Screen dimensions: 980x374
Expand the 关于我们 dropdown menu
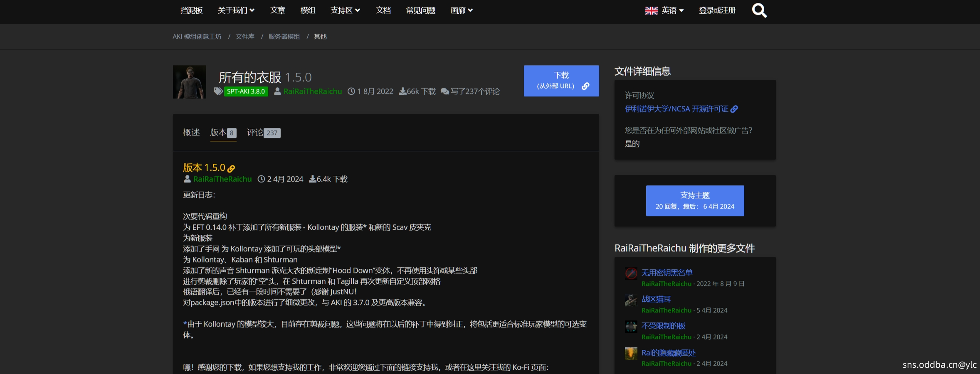point(236,10)
